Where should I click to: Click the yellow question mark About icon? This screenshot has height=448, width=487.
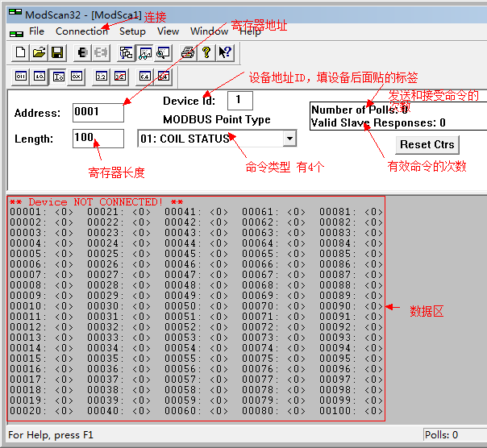(206, 52)
